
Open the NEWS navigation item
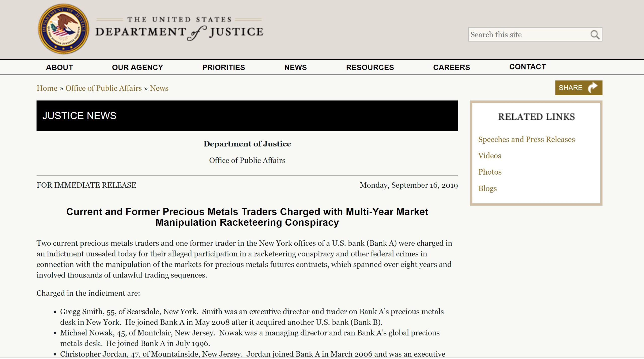click(295, 67)
